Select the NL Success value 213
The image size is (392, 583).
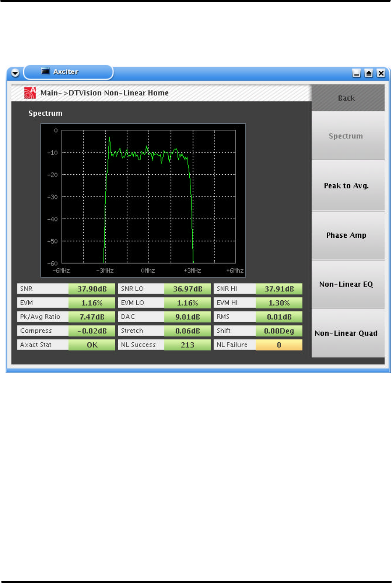tap(188, 345)
